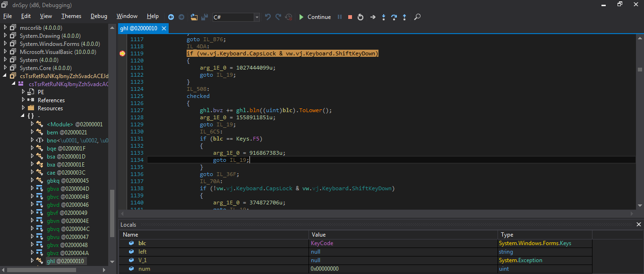This screenshot has height=274, width=644.
Task: Open the Search magnifier tool
Action: (417, 17)
